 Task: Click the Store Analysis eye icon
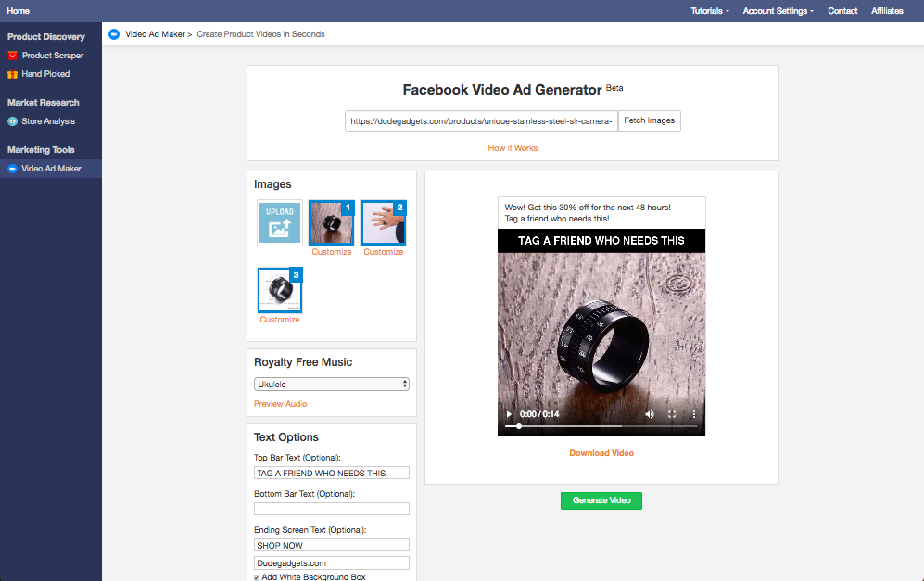click(12, 121)
